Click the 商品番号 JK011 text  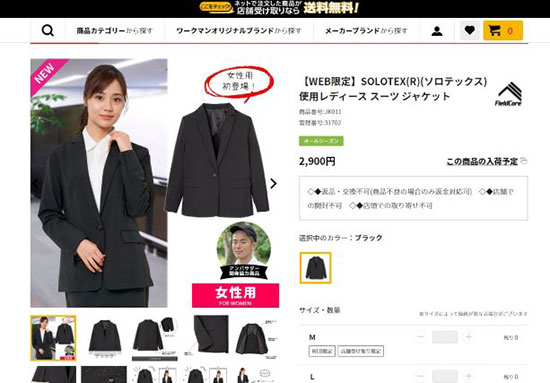pos(320,112)
